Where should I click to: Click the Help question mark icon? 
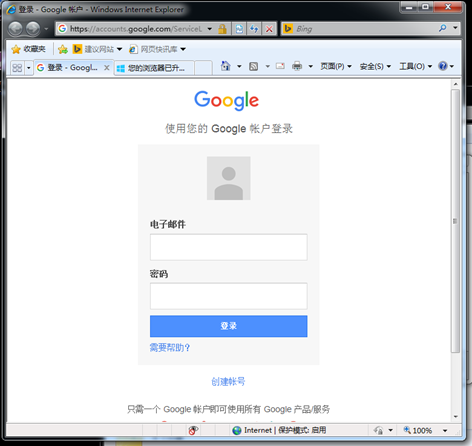click(443, 66)
